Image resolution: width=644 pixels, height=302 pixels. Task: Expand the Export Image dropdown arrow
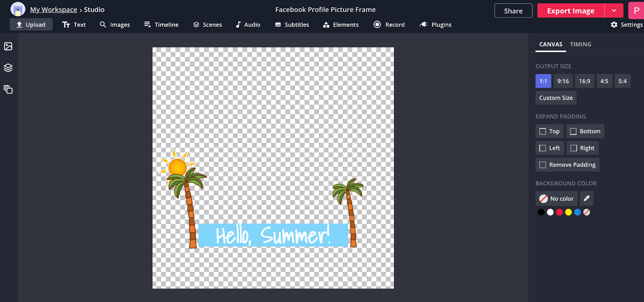614,11
